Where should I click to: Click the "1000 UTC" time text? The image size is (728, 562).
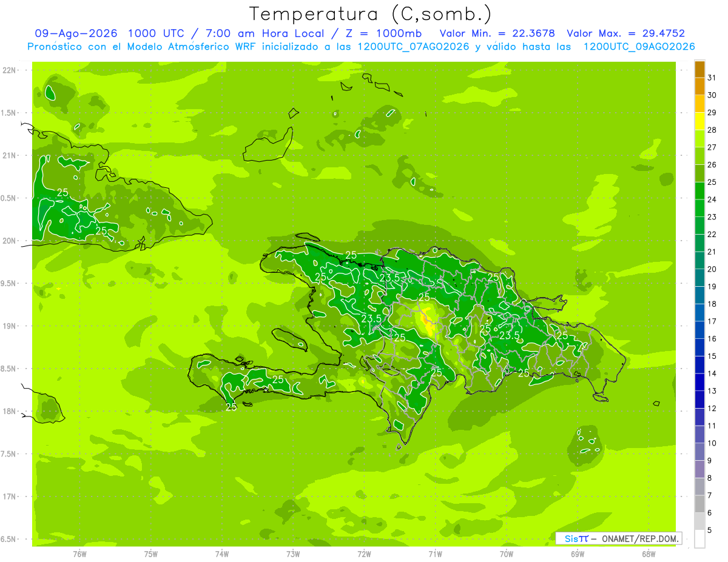[x=157, y=33]
